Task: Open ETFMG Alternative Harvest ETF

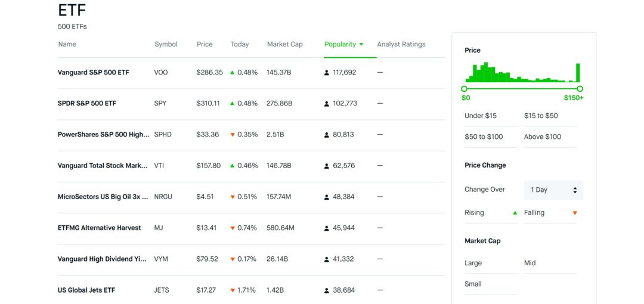Action: click(x=100, y=228)
